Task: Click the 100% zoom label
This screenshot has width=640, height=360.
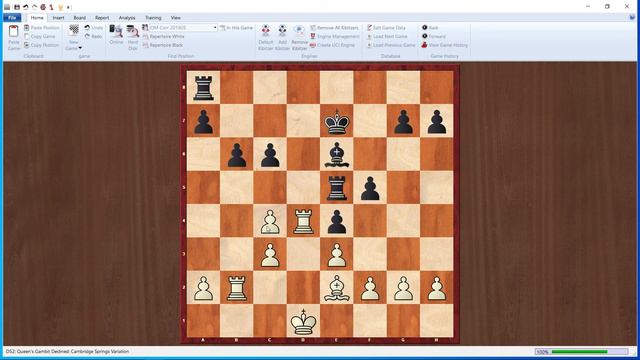Action: [x=542, y=351]
